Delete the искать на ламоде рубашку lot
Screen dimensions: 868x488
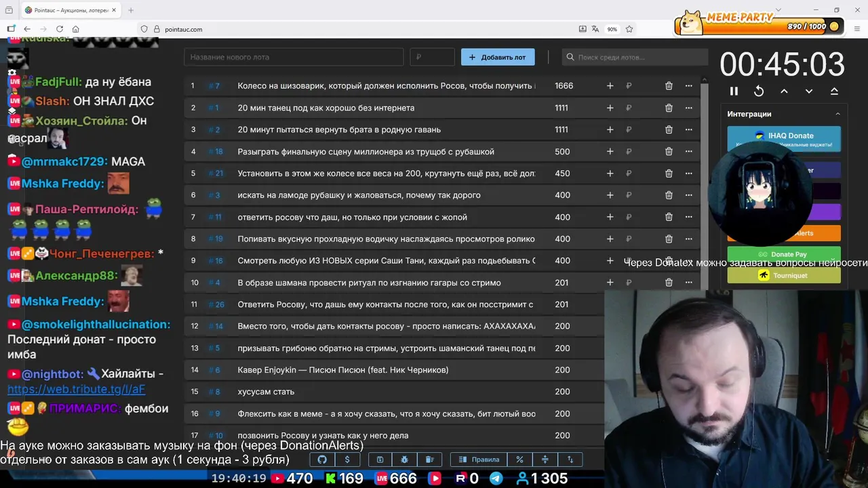[669, 195]
